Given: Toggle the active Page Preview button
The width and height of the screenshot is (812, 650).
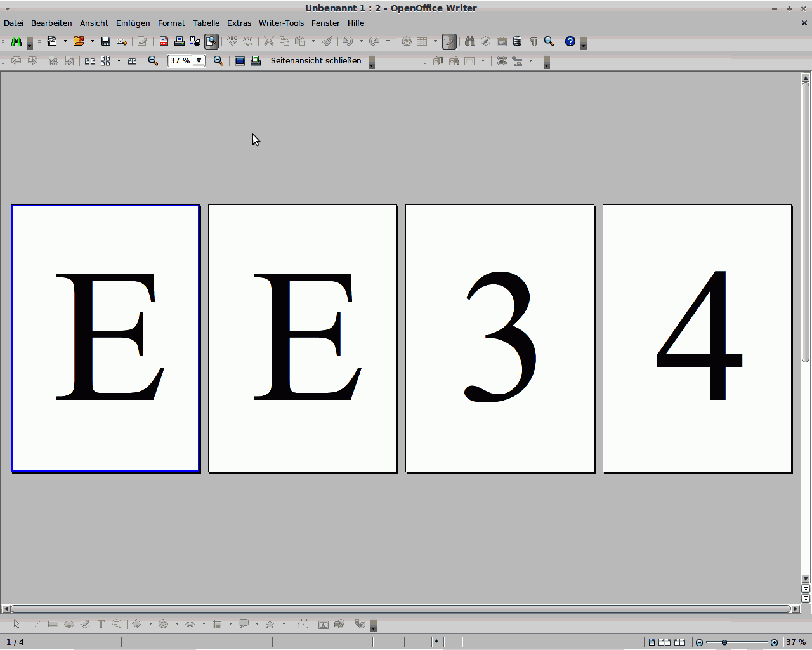Looking at the screenshot, I should click(x=211, y=42).
